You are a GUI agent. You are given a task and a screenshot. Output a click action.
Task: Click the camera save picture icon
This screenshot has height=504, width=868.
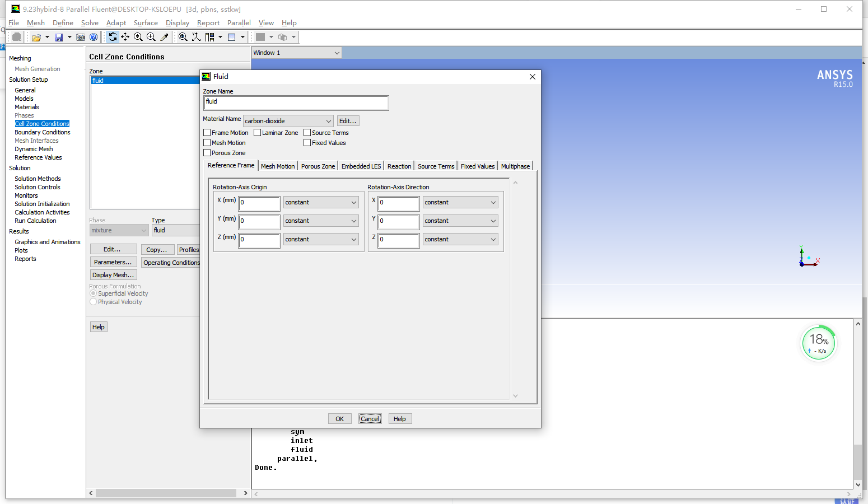coord(81,38)
